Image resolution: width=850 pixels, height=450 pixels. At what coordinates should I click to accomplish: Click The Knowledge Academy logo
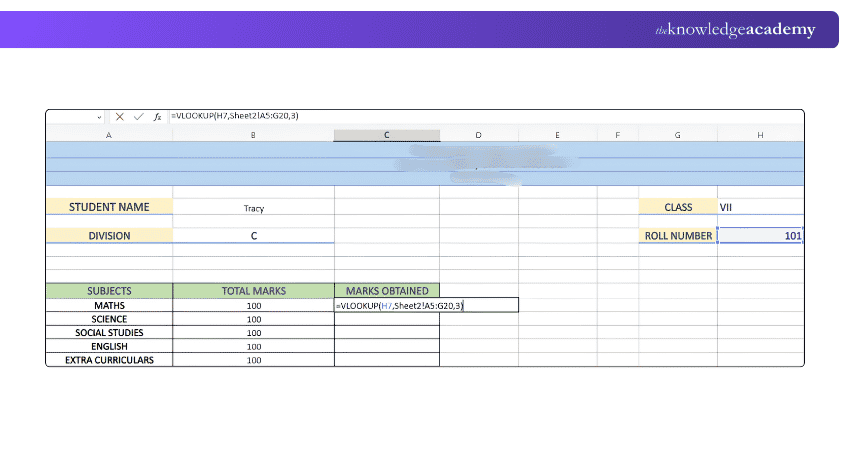[x=735, y=29]
